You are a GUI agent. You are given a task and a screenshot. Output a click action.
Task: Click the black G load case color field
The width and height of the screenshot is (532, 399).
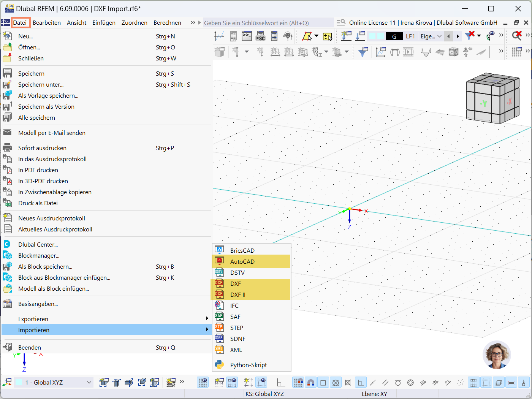point(394,36)
